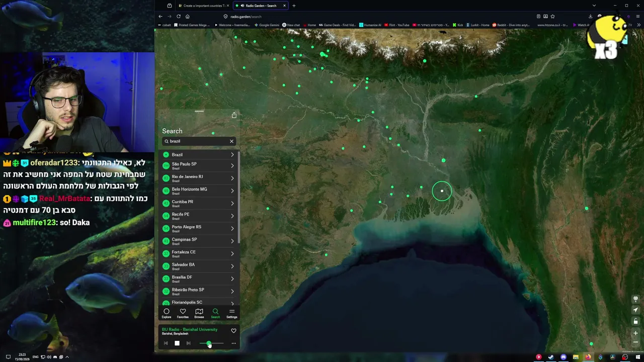Expand the Rio de Janeiro RJ chevron
The height and width of the screenshot is (362, 644).
tap(232, 178)
